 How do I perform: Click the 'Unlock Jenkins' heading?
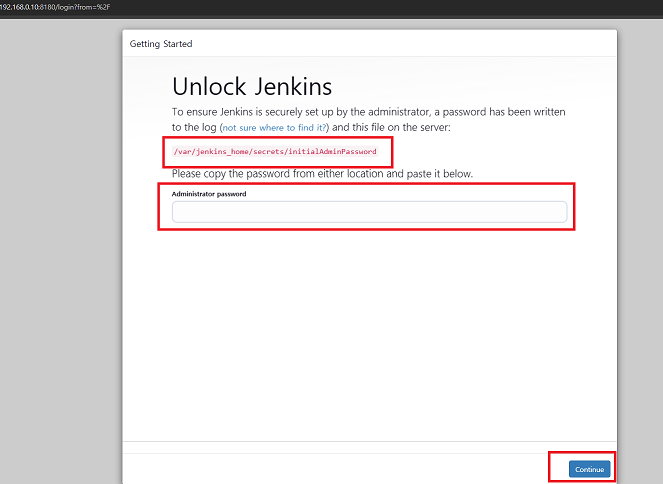point(252,87)
